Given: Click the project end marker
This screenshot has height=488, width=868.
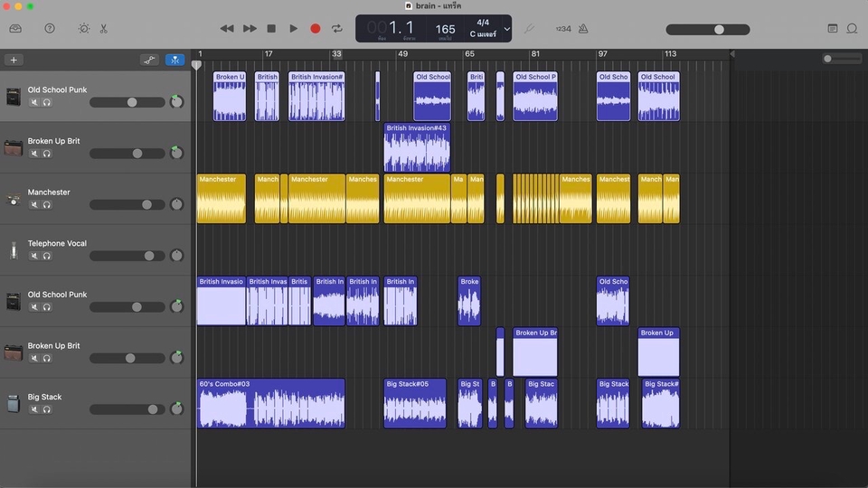Looking at the screenshot, I should [731, 53].
